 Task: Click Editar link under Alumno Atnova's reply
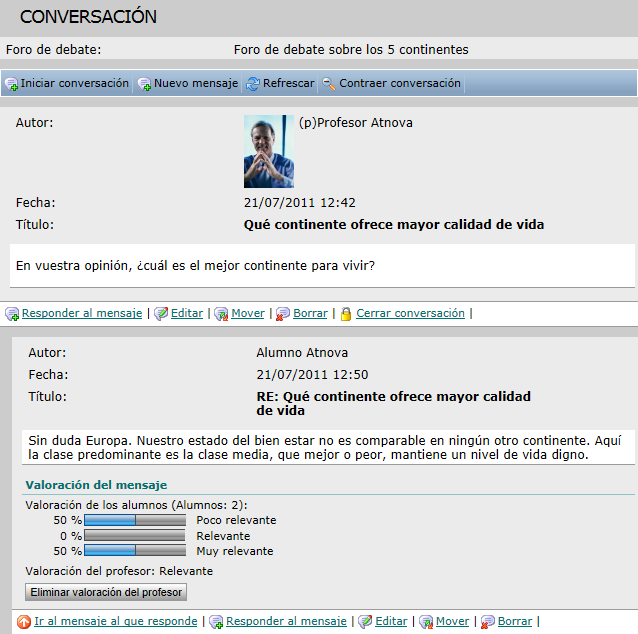pyautogui.click(x=391, y=621)
